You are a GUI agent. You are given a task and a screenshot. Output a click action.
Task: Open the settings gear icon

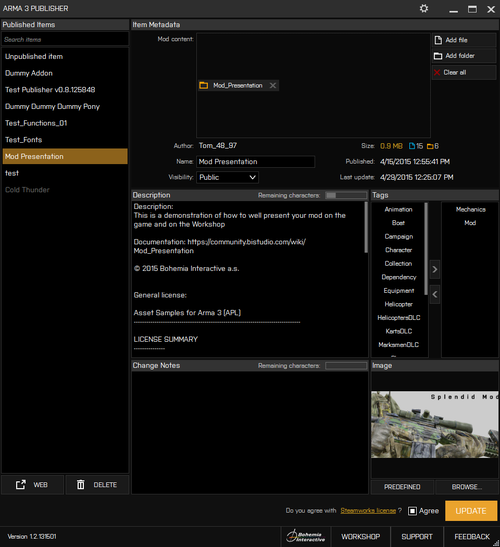[x=424, y=8]
